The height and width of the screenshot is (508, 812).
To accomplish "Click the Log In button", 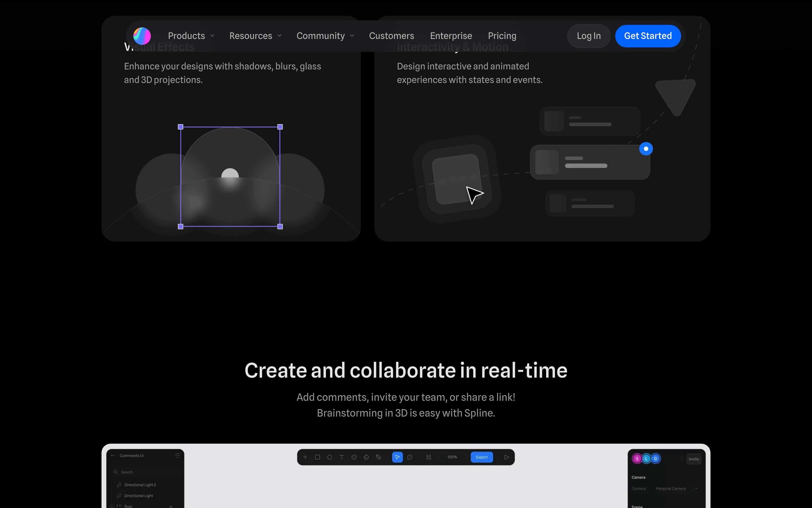I will 588,36.
